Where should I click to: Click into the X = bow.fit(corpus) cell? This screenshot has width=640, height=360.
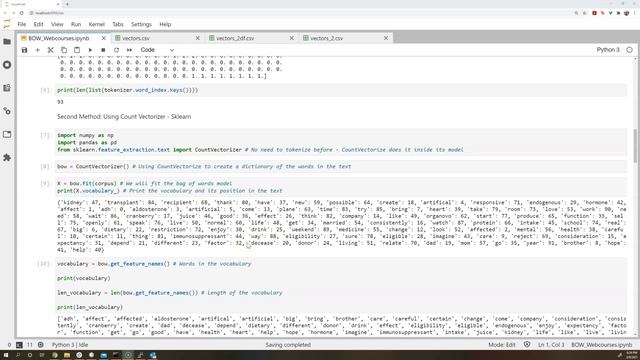341,187
